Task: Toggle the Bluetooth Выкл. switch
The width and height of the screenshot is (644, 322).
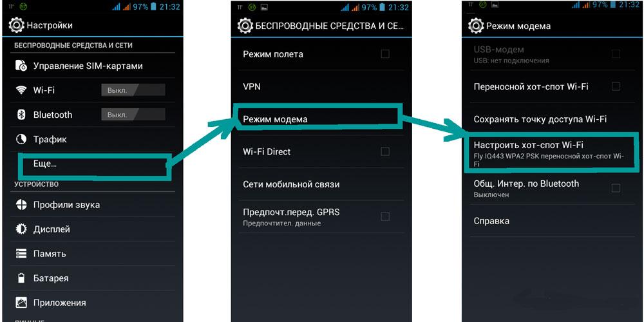Action: (x=133, y=115)
